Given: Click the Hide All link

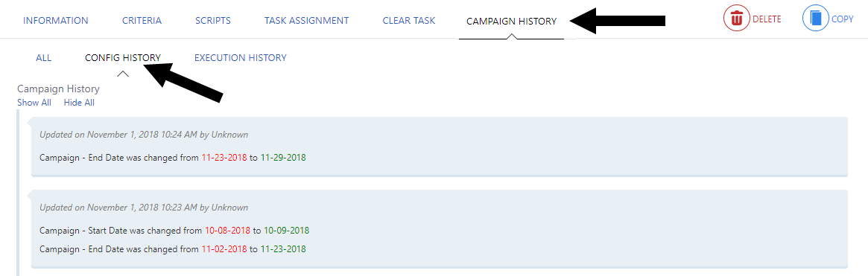Looking at the screenshot, I should click(x=79, y=103).
